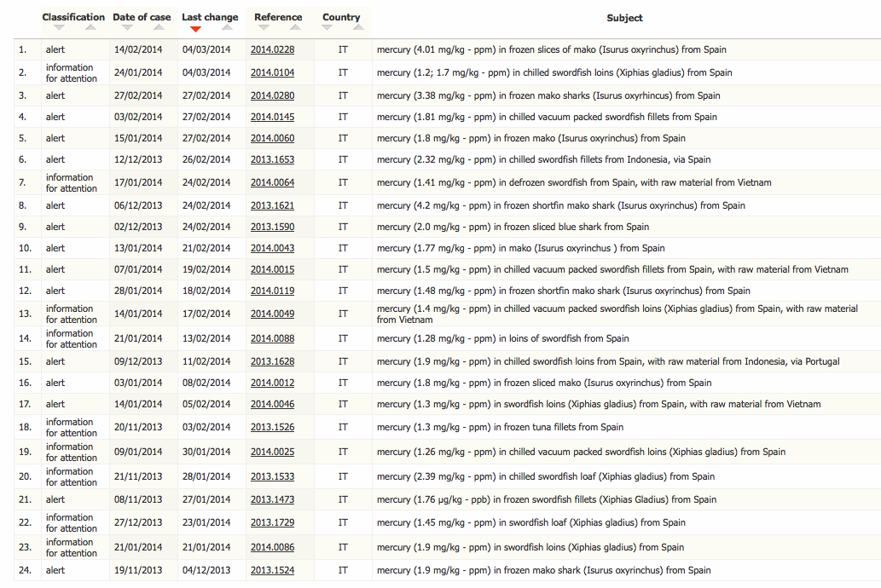Open the last reference 2013.1524
881x588 pixels.
272,570
